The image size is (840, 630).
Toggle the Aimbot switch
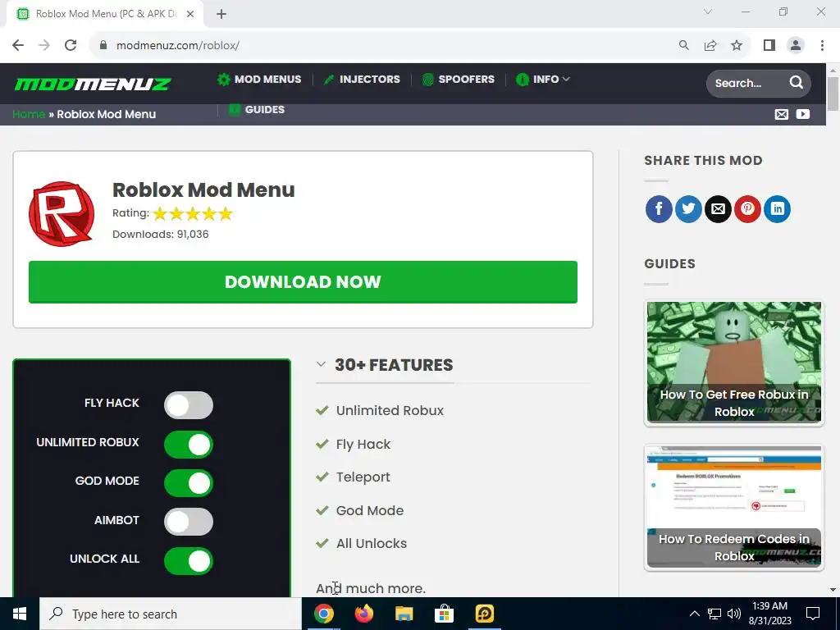189,522
